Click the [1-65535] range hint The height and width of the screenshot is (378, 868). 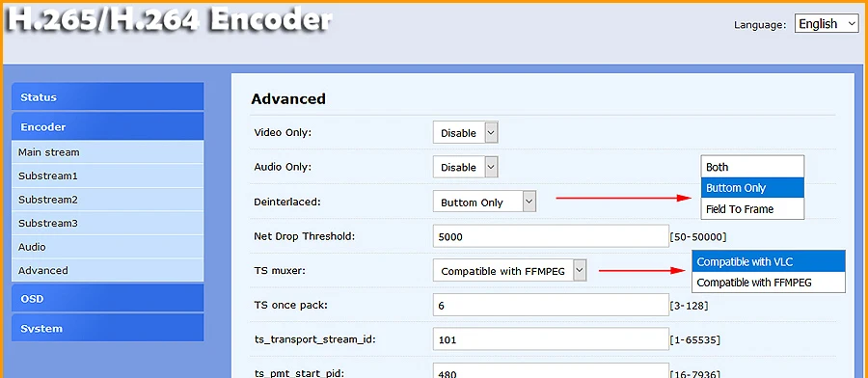tap(694, 339)
